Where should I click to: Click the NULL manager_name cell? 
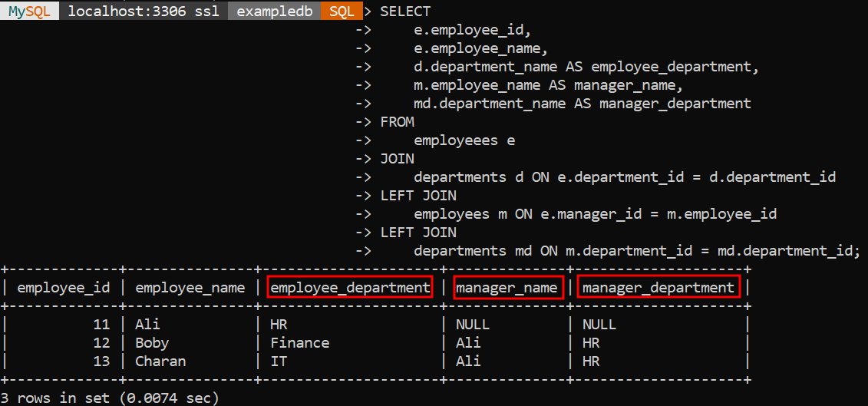(x=473, y=325)
